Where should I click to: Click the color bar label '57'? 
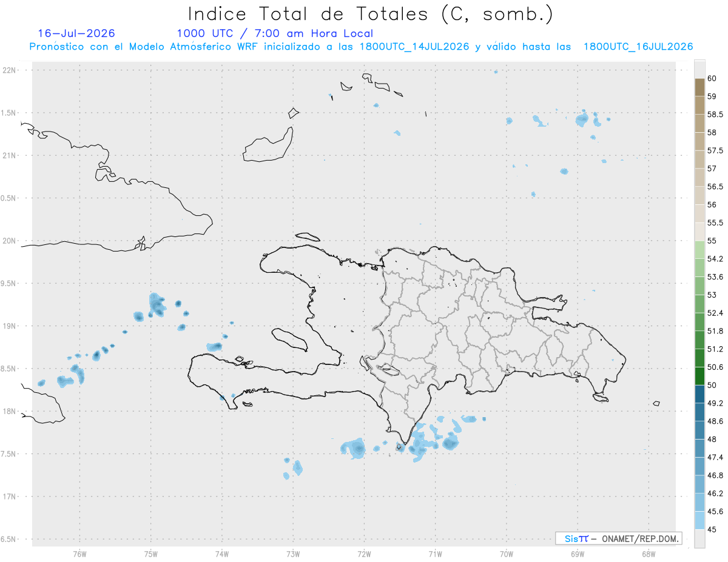click(712, 169)
